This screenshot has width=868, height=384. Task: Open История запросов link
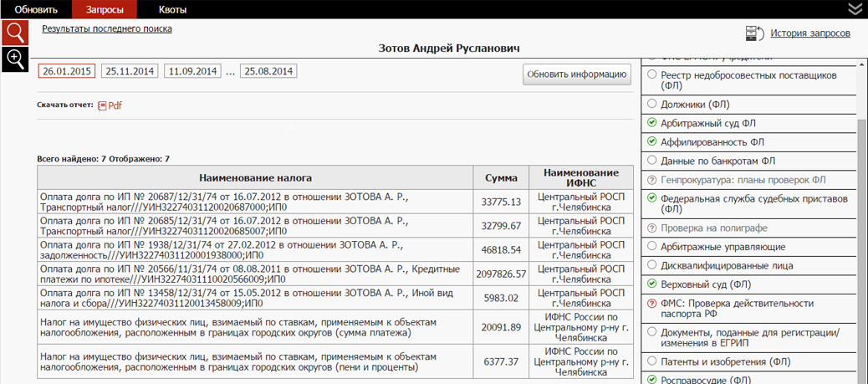(810, 33)
